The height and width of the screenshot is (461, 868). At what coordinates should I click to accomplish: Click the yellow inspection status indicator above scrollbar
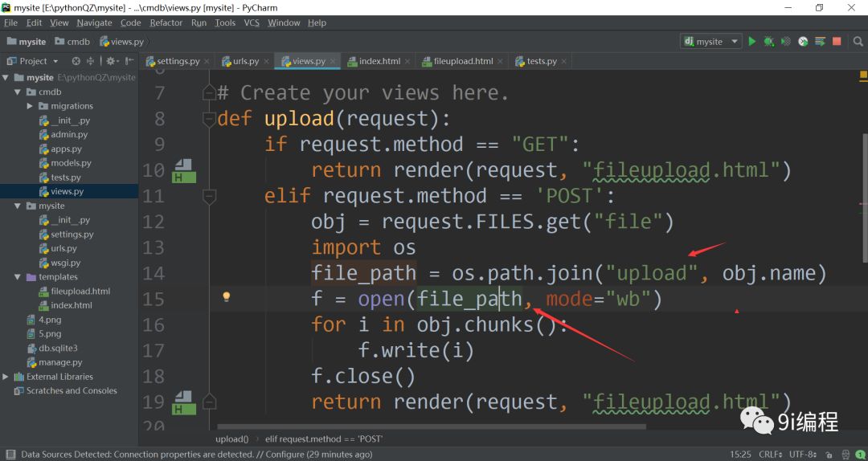click(x=863, y=75)
